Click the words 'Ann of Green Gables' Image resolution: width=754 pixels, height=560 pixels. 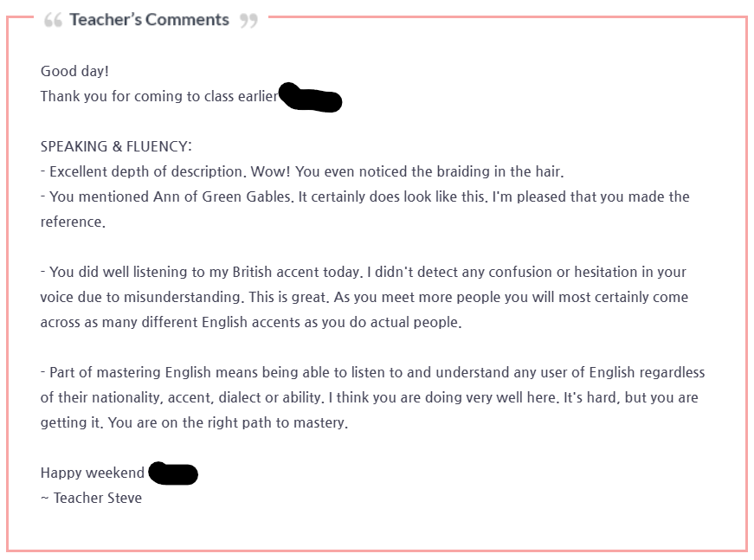(222, 196)
